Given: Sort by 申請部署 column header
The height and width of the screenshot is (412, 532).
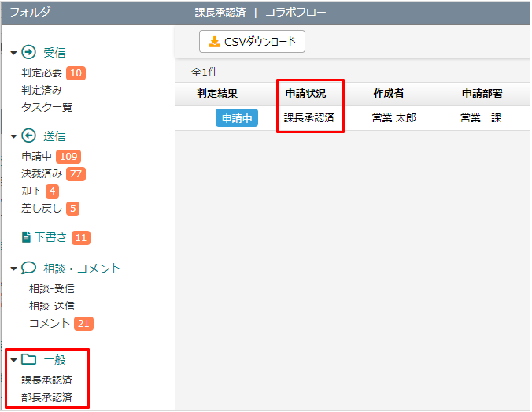Looking at the screenshot, I should tap(482, 93).
